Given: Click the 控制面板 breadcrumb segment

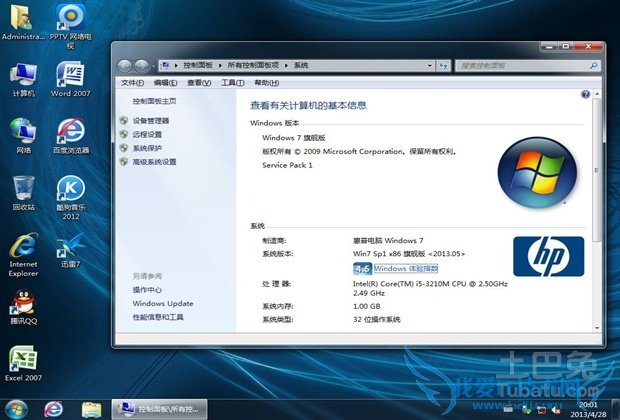Looking at the screenshot, I should click(x=198, y=66).
